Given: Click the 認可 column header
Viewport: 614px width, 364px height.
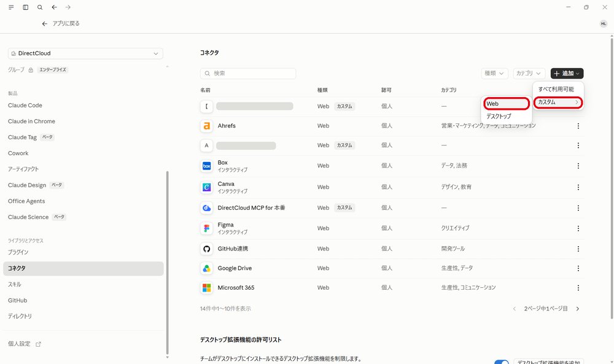Looking at the screenshot, I should pyautogui.click(x=386, y=90).
